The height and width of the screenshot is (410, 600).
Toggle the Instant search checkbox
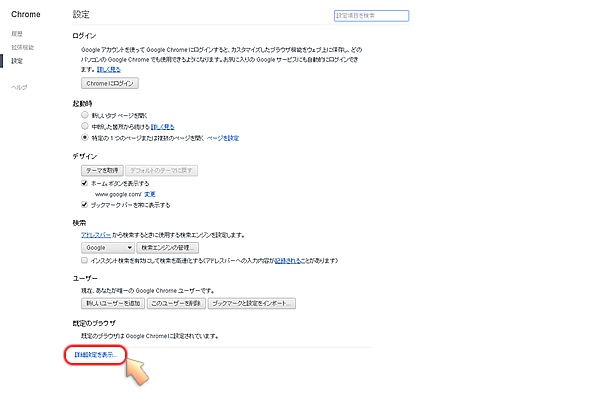85,260
